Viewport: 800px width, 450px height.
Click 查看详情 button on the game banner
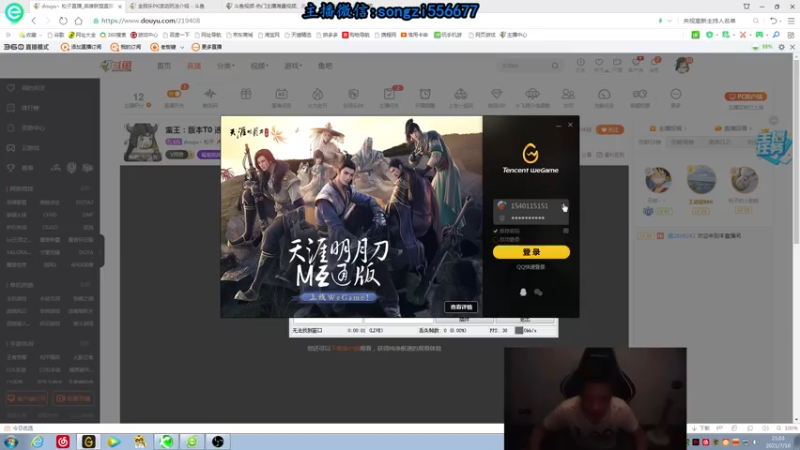pyautogui.click(x=461, y=307)
